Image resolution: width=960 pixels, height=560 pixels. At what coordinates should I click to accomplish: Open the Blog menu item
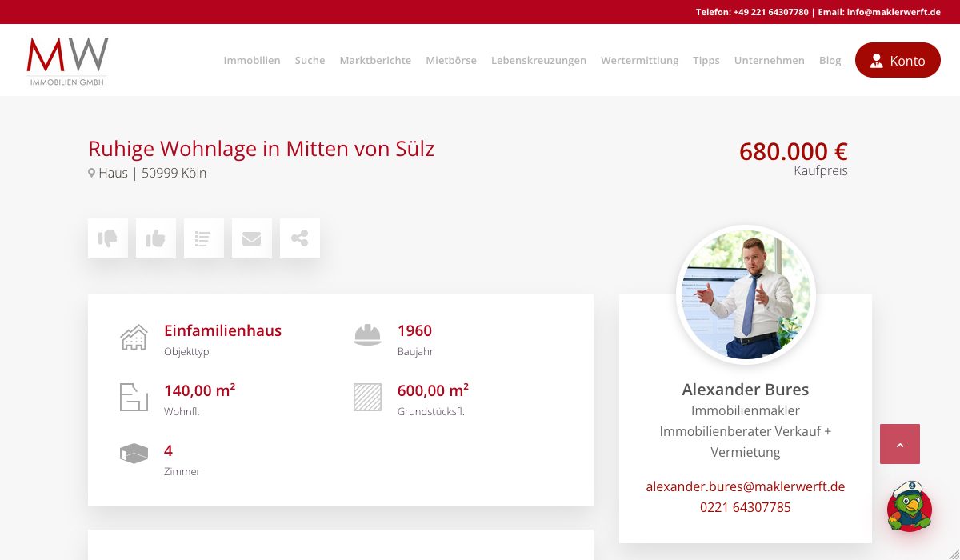point(830,60)
